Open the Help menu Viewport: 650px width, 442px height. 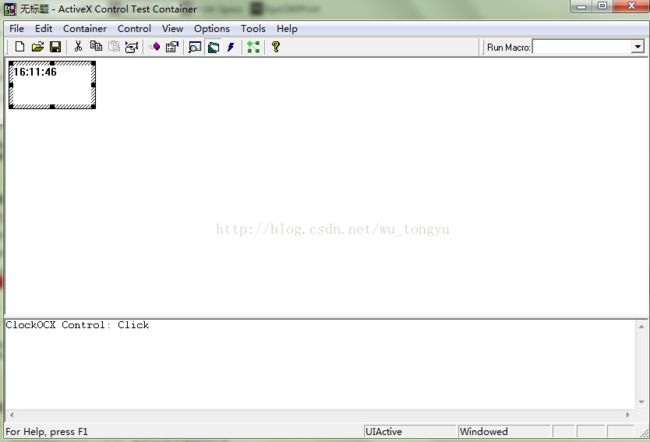287,29
